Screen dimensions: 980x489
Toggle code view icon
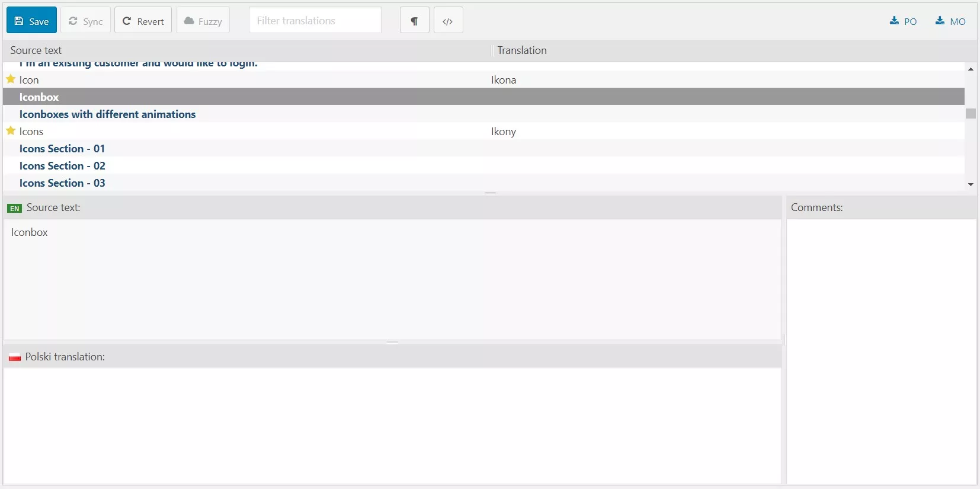449,21
